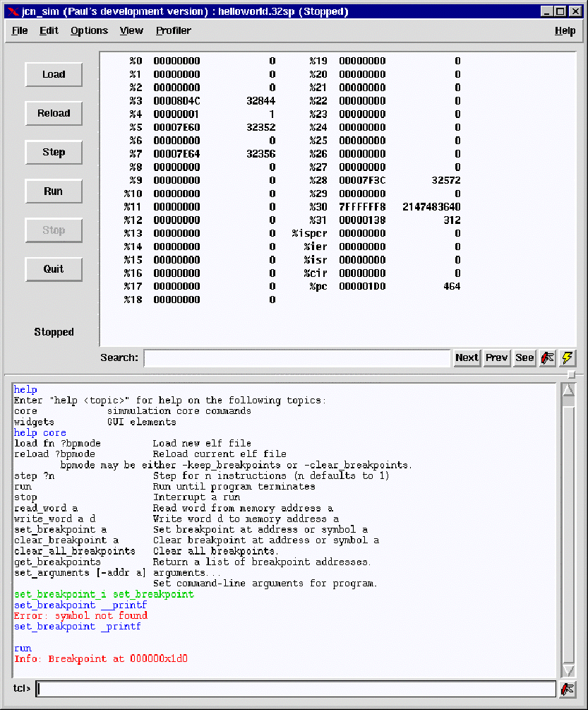Click the Run button
Viewport: 588px width, 710px height.
point(54,191)
